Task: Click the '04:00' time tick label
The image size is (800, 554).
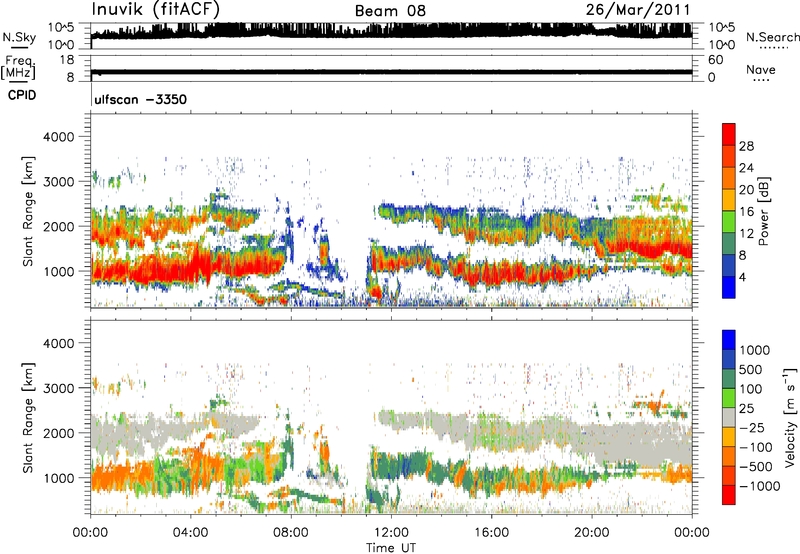Action: tap(190, 533)
